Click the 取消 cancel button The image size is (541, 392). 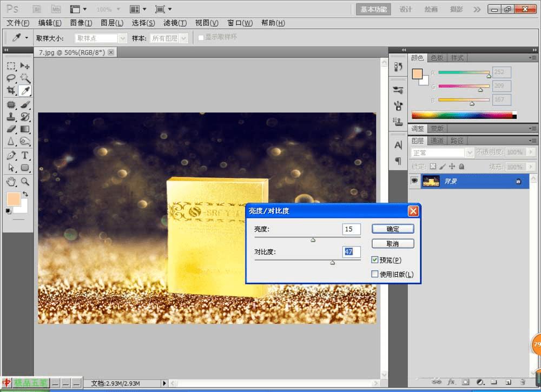pyautogui.click(x=393, y=244)
